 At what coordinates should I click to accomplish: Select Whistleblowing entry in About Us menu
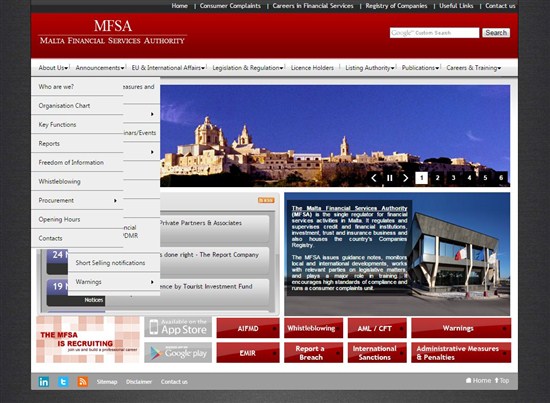click(x=77, y=181)
